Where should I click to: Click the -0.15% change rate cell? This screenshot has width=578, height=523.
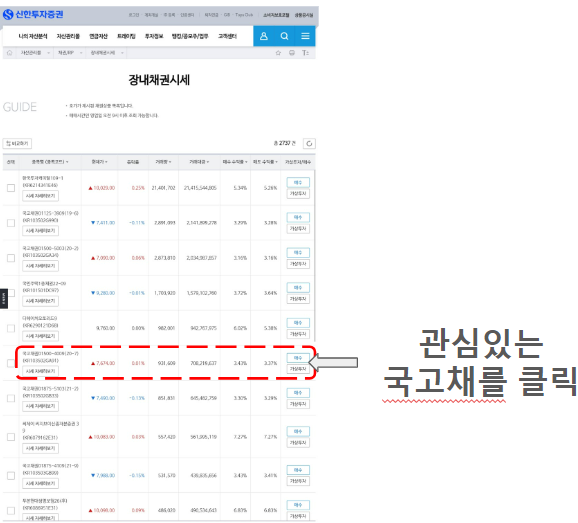coord(137,476)
